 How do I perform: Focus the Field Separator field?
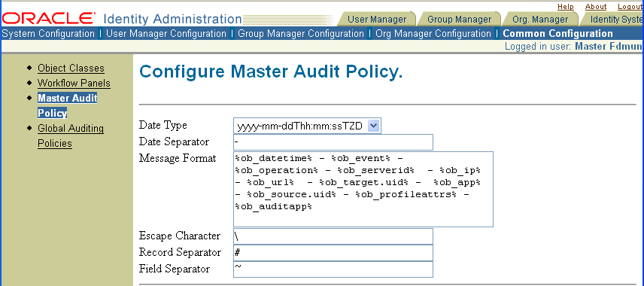(333, 269)
